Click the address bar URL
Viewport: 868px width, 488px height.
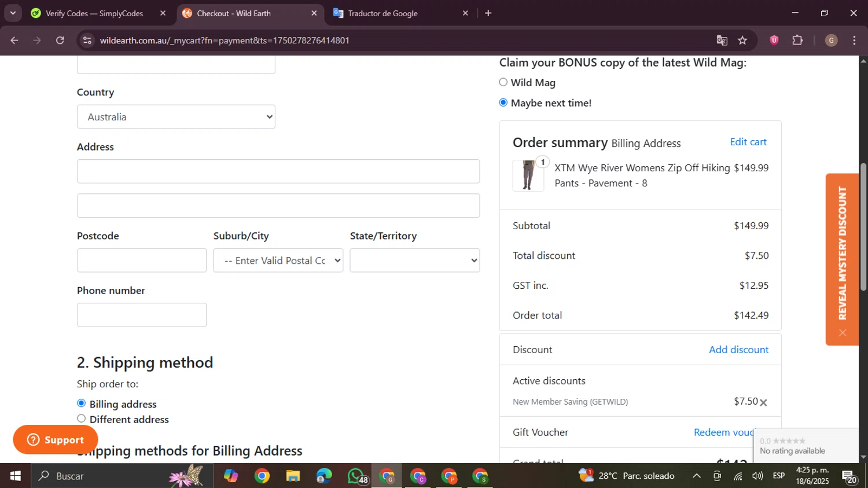pos(225,41)
